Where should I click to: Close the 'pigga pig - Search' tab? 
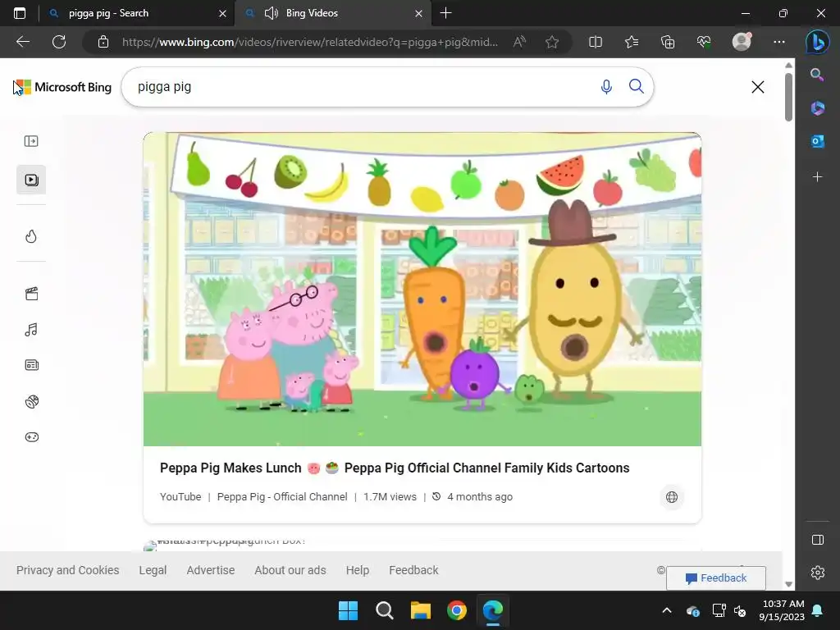(222, 13)
